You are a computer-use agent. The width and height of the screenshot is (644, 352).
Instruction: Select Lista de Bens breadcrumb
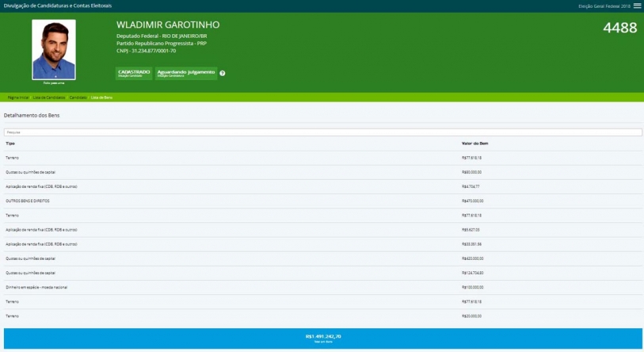(x=102, y=97)
